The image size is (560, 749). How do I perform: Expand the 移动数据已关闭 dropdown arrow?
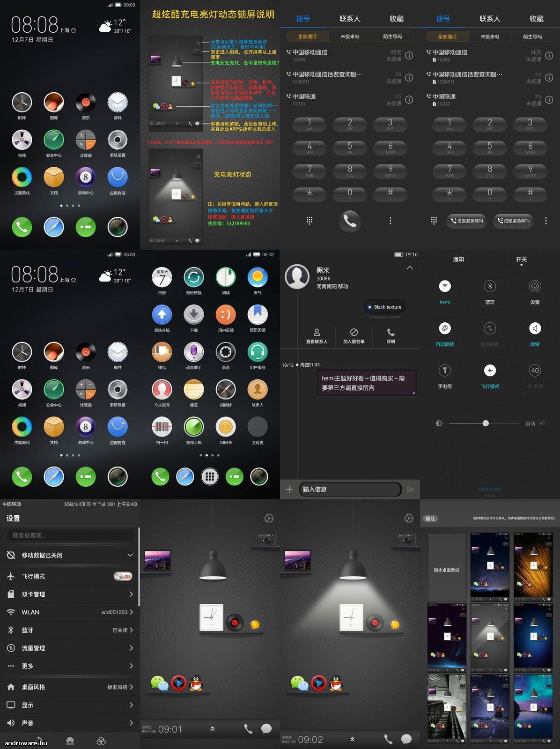(130, 555)
